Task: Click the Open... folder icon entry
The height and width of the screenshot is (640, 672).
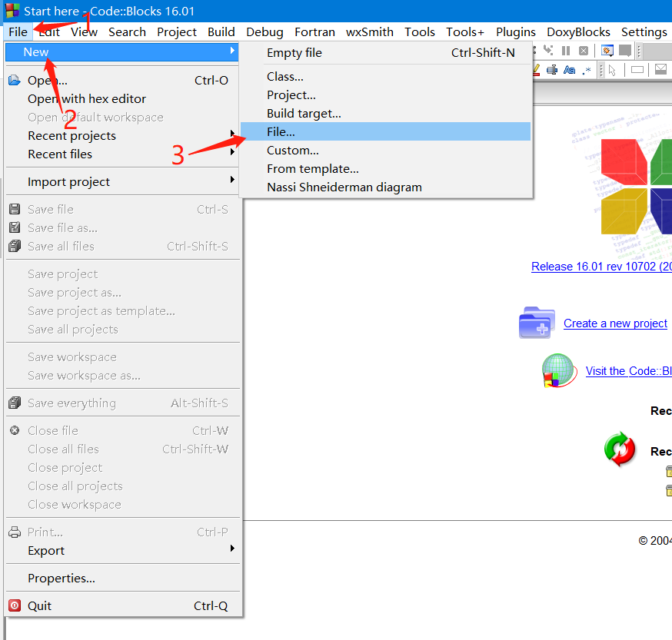Action: click(15, 80)
